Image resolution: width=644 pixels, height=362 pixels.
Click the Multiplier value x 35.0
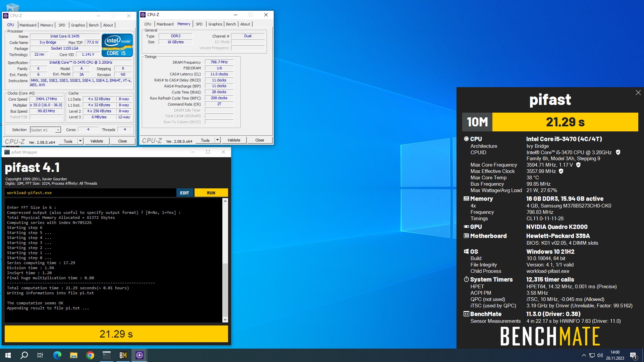pos(46,105)
